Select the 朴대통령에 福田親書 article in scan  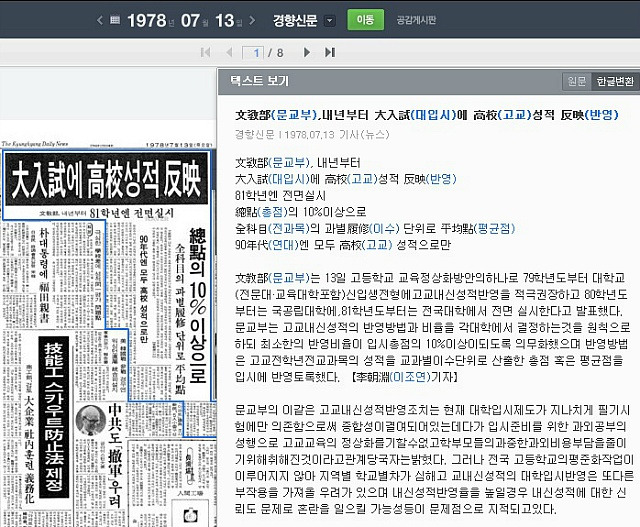(x=44, y=274)
